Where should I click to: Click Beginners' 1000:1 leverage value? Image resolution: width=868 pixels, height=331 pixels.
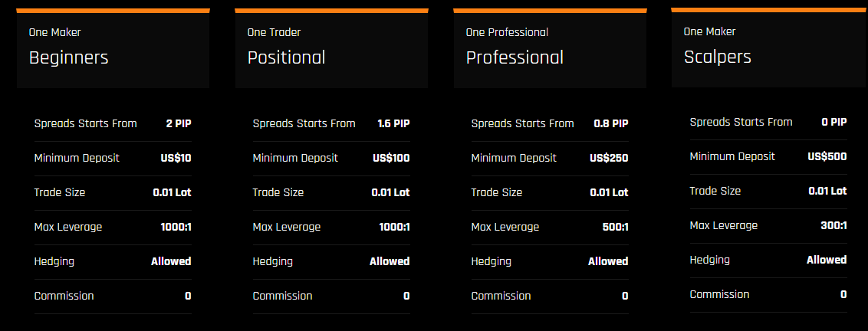176,227
